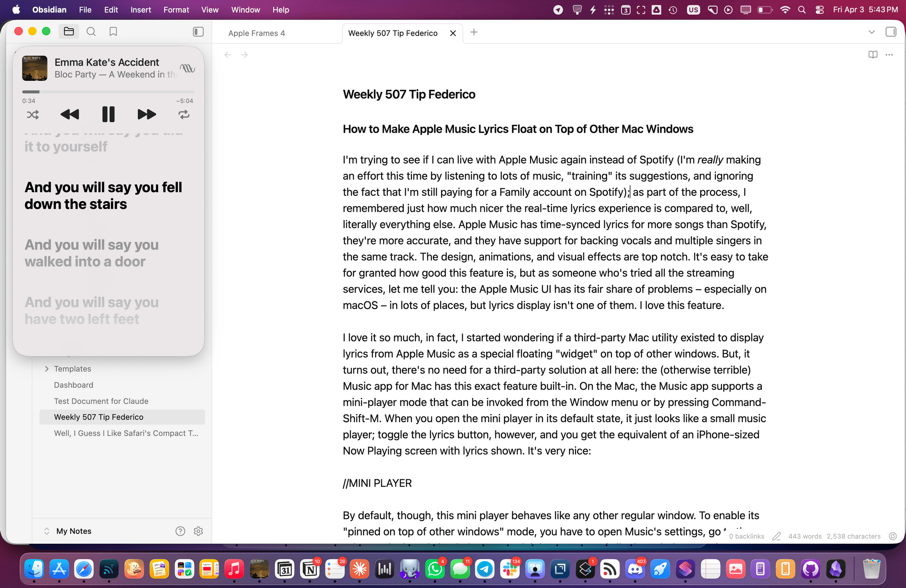
Task: Open Safari from the Dock
Action: coord(84,569)
